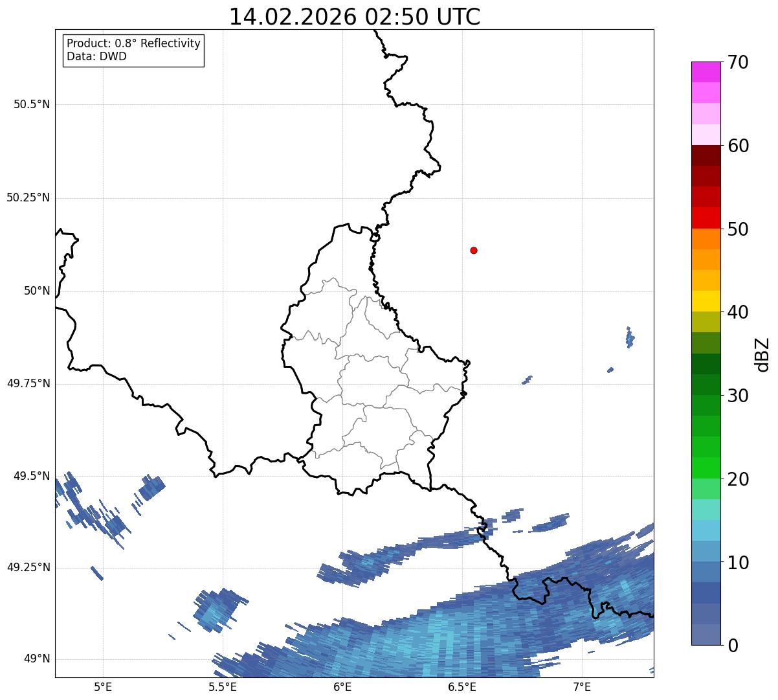778x700 pixels.
Task: Click the light cyan colorbar segment near 15
Action: coord(706,510)
